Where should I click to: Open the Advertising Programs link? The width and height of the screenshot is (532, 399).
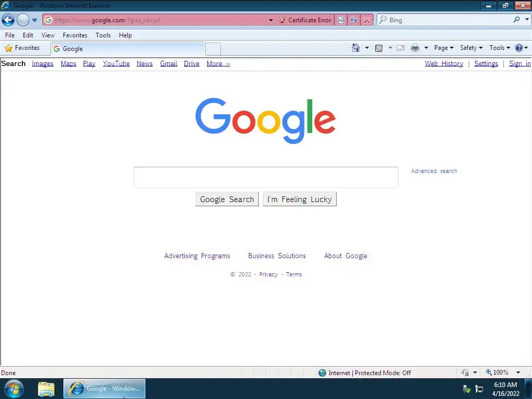197,256
